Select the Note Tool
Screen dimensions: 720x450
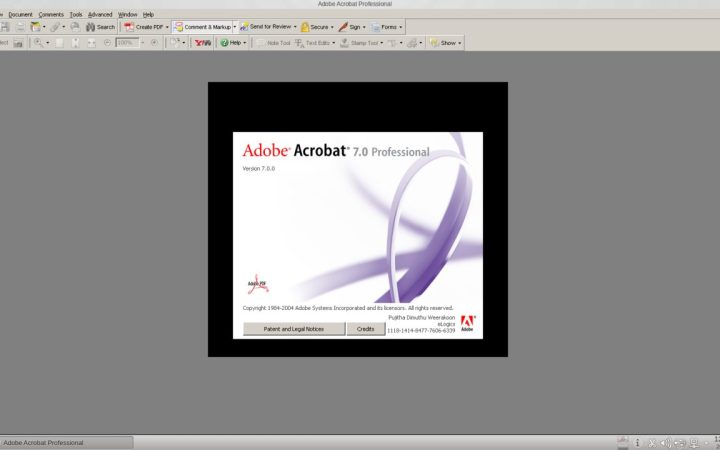point(273,43)
